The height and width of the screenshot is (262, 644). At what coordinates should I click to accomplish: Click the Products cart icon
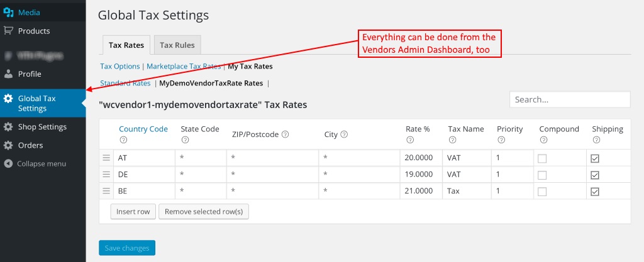8,31
